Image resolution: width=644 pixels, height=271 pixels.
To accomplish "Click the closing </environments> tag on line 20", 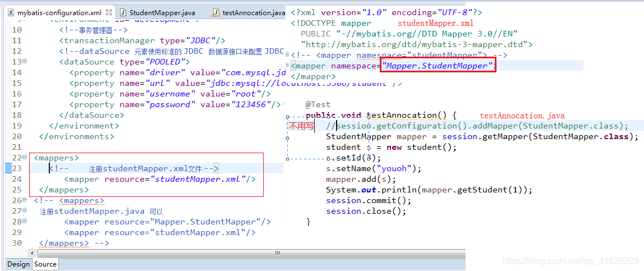I will 76,136.
